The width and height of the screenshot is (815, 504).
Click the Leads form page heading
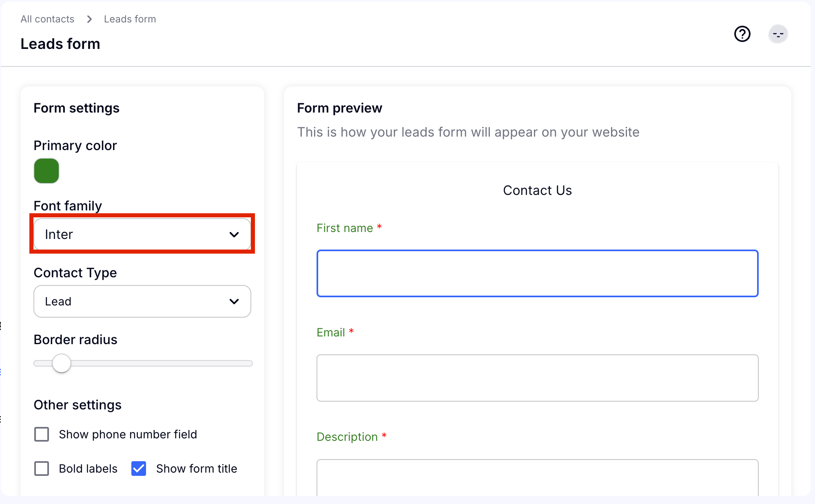(60, 44)
